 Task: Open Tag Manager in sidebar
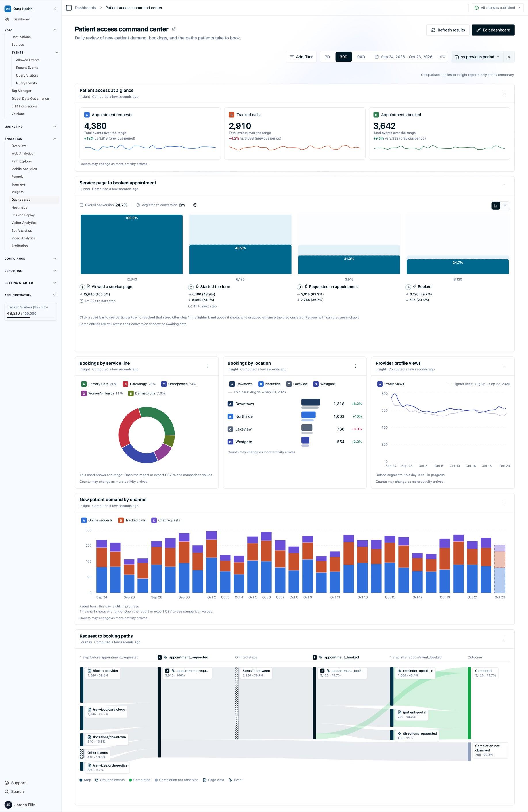[x=21, y=91]
